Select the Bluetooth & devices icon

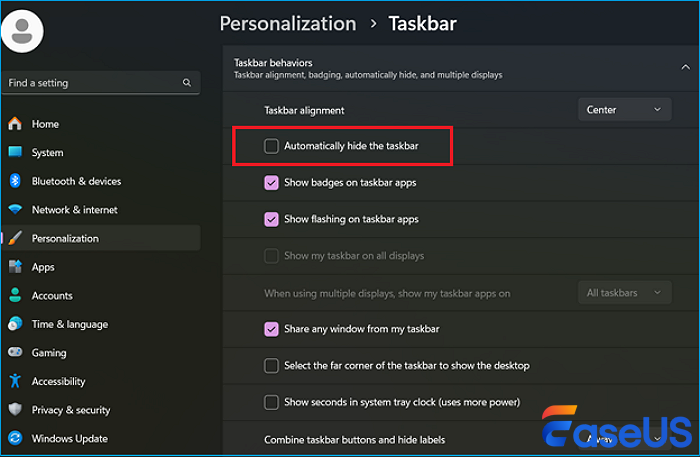tap(15, 181)
